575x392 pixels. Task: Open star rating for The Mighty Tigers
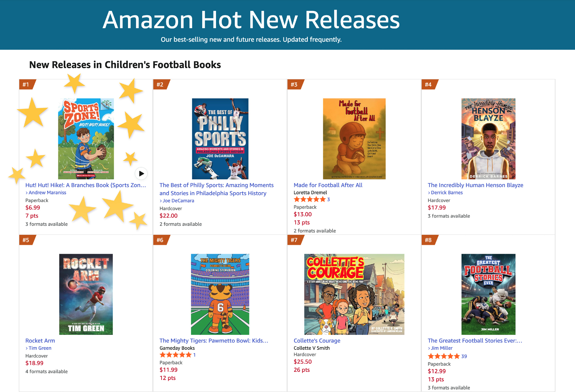[175, 355]
